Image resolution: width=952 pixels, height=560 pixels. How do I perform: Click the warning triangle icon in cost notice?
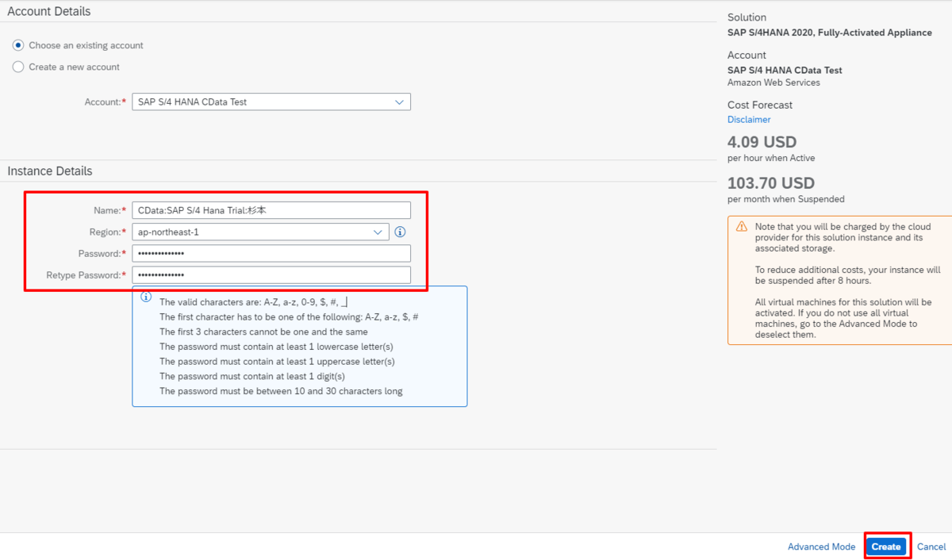(x=741, y=227)
